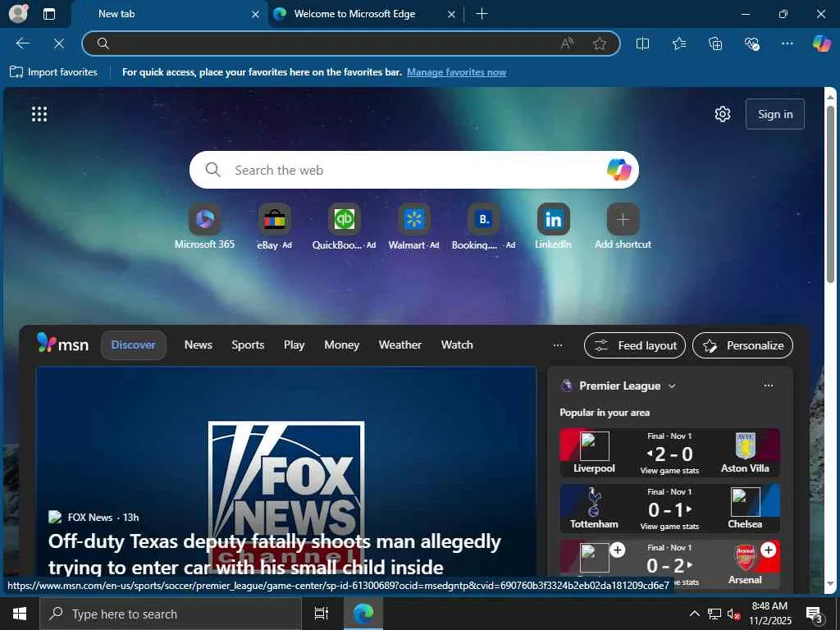The width and height of the screenshot is (840, 630).
Task: Open the network tray icon
Action: click(x=714, y=614)
